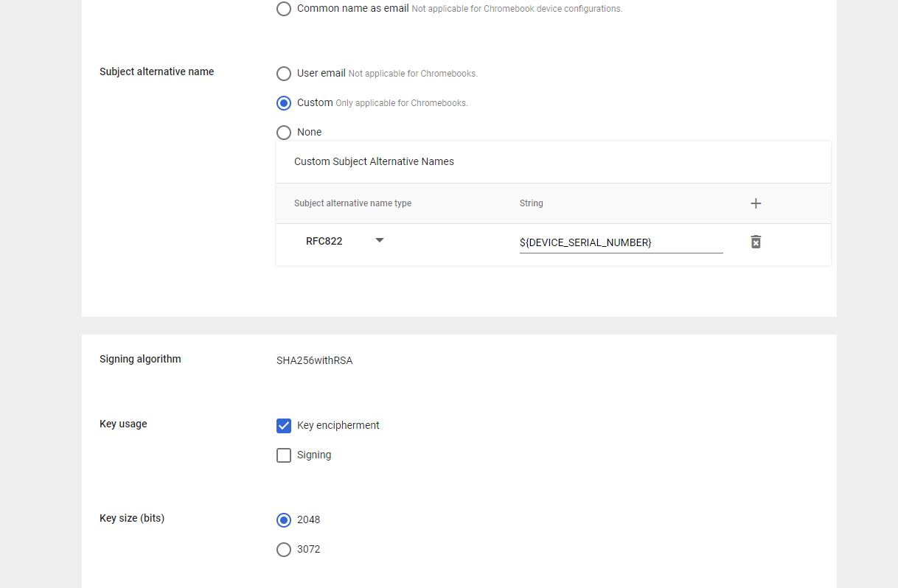Switch key size to 3072 bits
Image resolution: width=898 pixels, height=588 pixels.
284,550
